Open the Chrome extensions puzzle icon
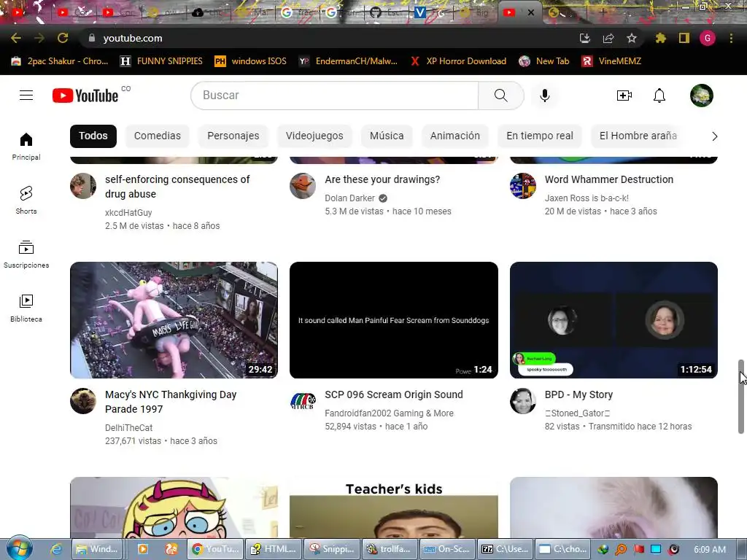The height and width of the screenshot is (560, 747). coord(660,38)
